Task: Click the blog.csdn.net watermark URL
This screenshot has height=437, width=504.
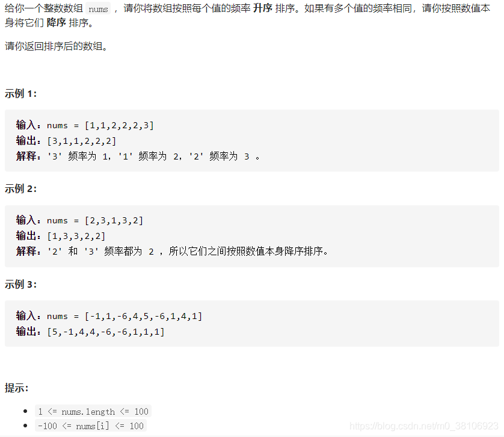Action: click(423, 426)
